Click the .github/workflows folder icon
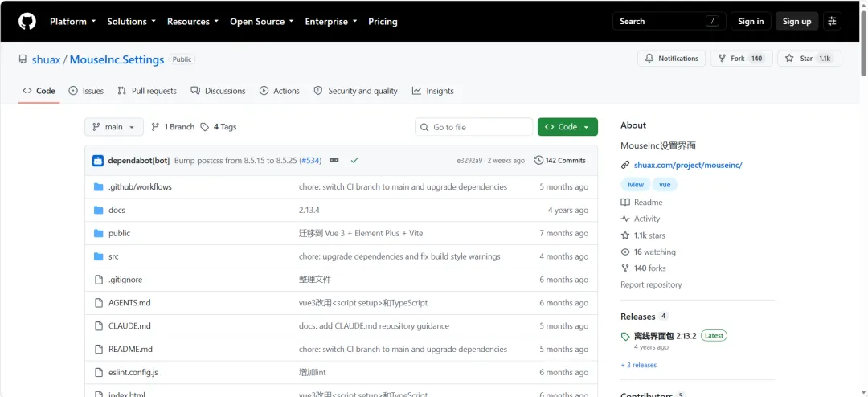Screen dimensions: 868x397 tap(99, 187)
